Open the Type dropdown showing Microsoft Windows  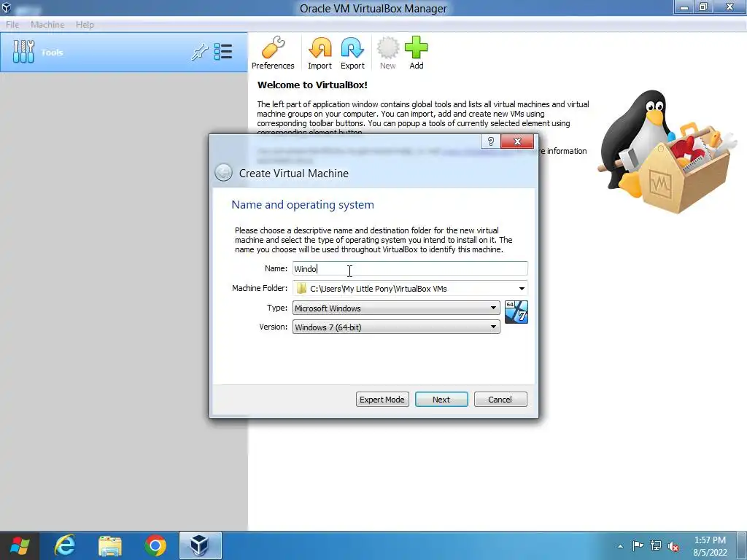coord(396,308)
